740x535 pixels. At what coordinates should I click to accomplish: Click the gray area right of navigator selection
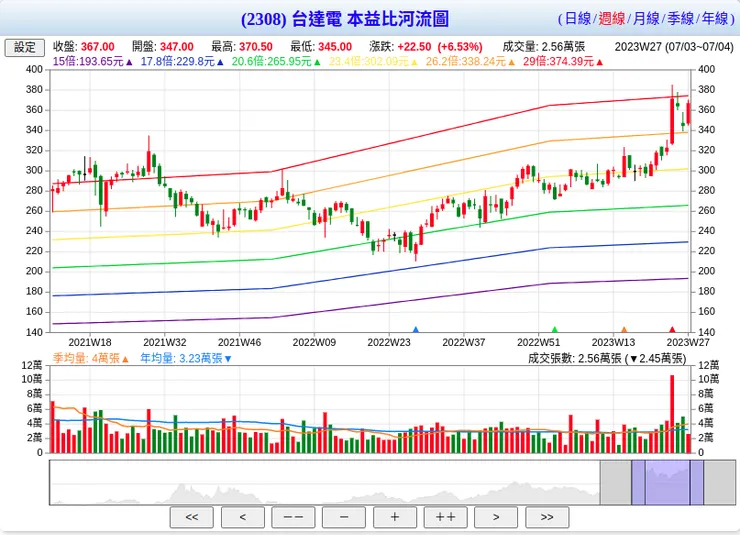(x=719, y=483)
